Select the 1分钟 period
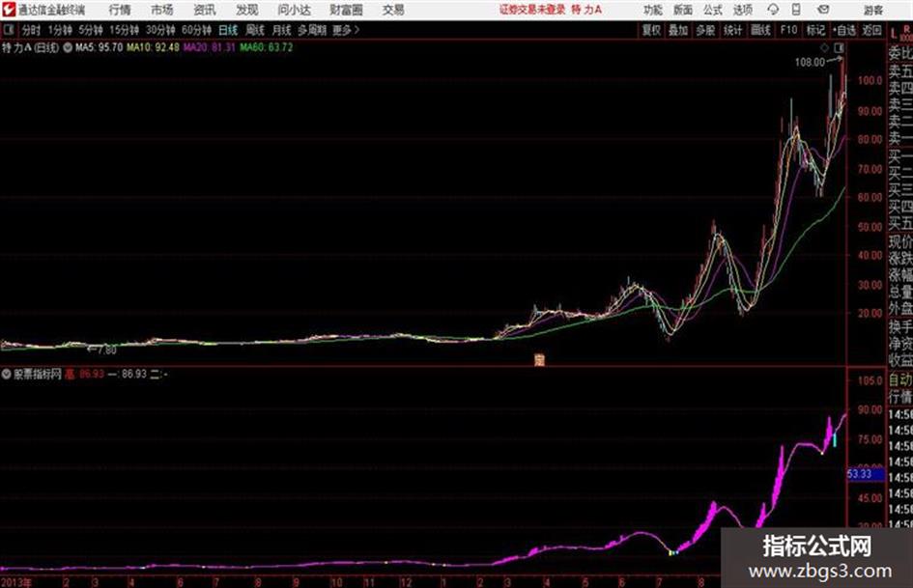The image size is (913, 588). (x=59, y=30)
